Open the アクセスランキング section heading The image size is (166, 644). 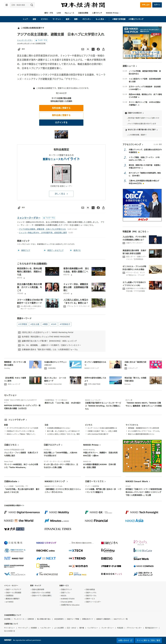(133, 144)
